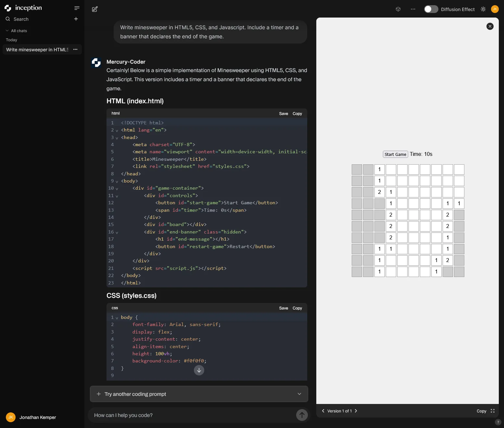Fold the body tag at line 9
This screenshot has height=428, width=504.
(x=117, y=182)
